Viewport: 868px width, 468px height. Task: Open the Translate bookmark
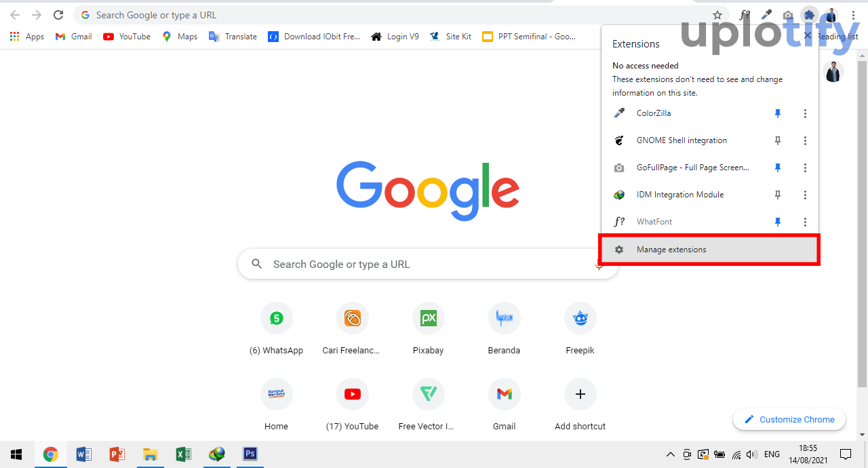(x=233, y=37)
